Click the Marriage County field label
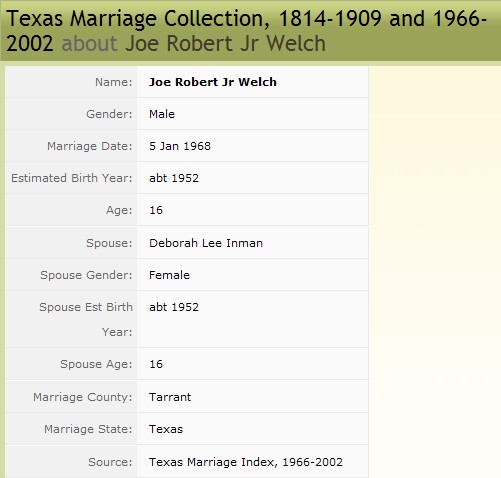Screen dimensions: 501x478 pos(83,397)
